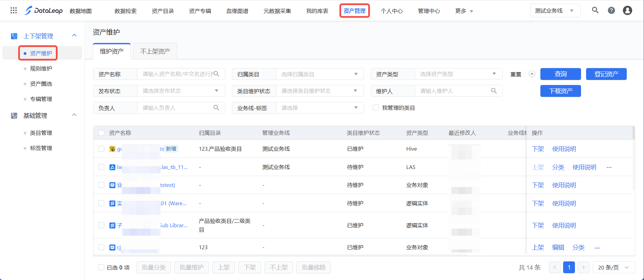Open the app grid launcher icon

14,10
